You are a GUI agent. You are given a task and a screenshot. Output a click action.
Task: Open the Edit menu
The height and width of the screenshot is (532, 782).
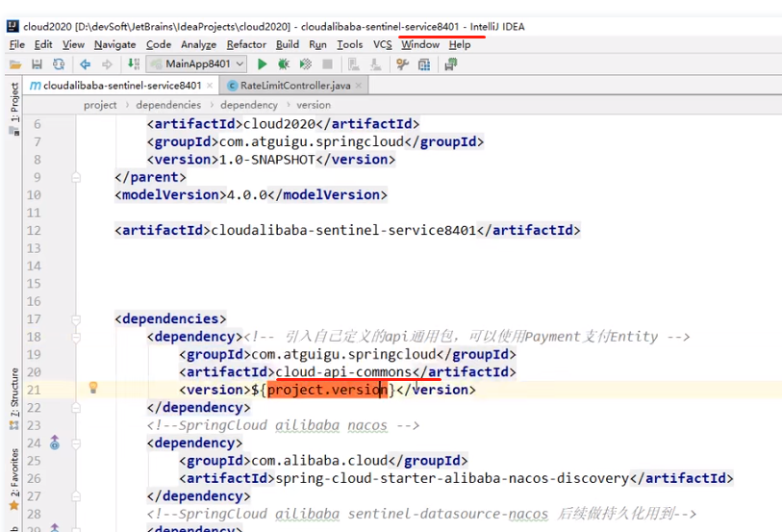coord(43,44)
